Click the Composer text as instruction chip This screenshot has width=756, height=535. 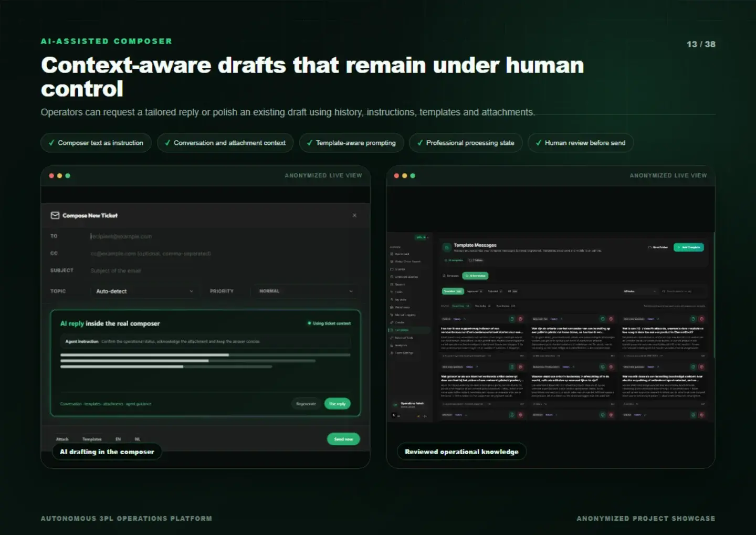point(96,143)
